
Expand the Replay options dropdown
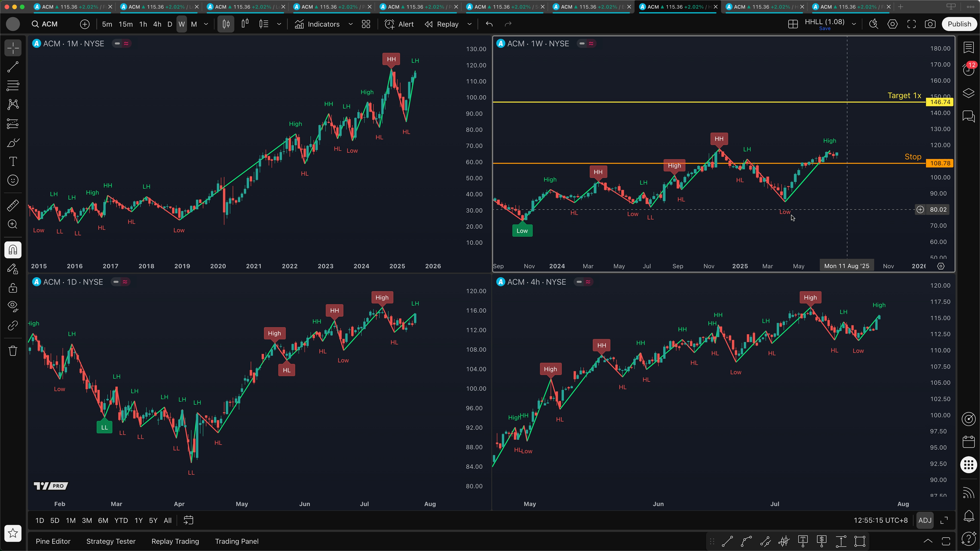(470, 24)
